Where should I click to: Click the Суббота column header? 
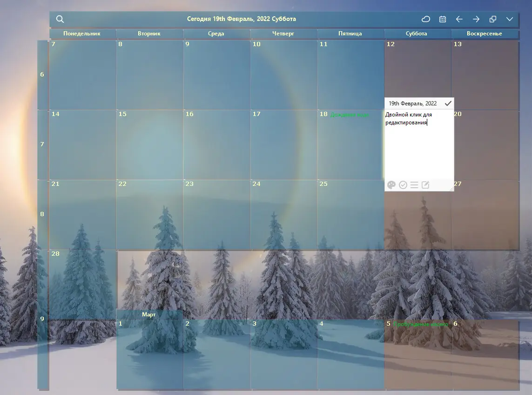(x=416, y=33)
